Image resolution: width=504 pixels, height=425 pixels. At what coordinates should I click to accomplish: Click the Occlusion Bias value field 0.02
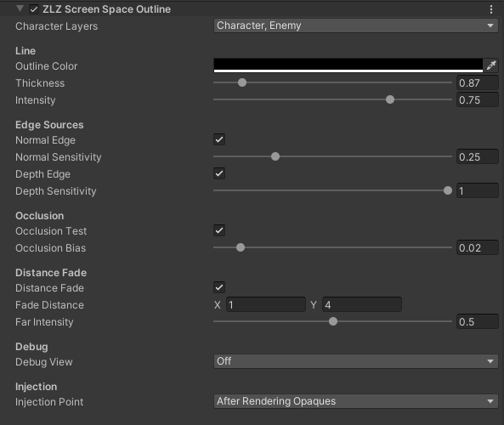(478, 248)
